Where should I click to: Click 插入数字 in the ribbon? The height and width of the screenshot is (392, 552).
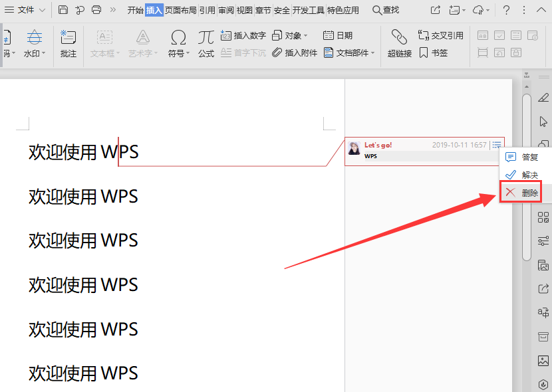coord(243,35)
